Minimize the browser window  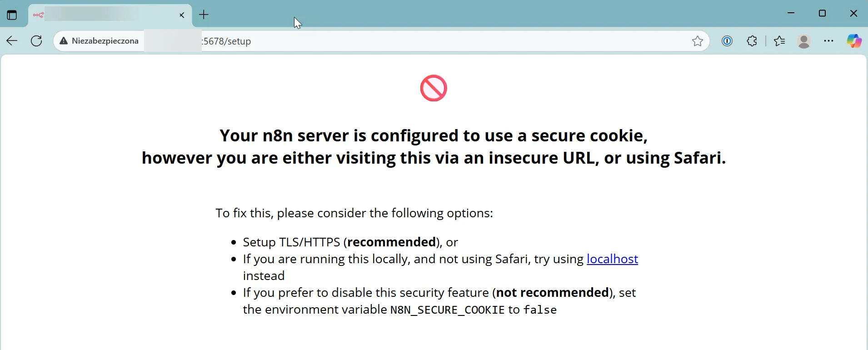(791, 13)
